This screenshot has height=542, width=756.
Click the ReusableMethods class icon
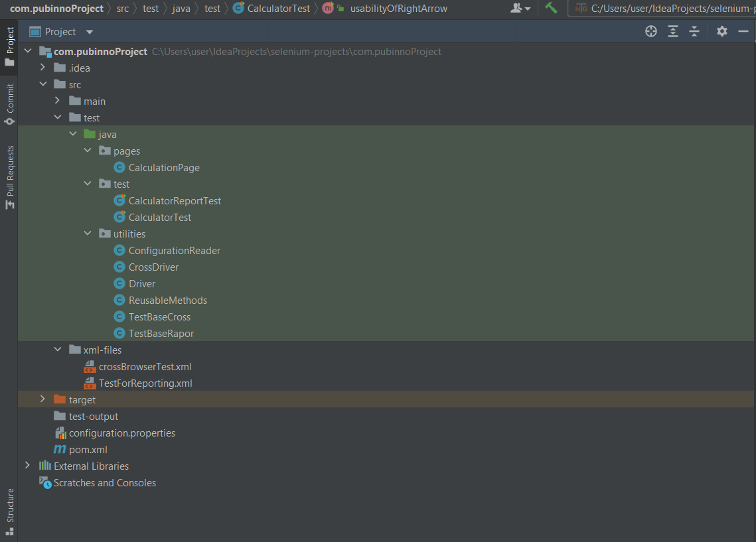(x=119, y=300)
